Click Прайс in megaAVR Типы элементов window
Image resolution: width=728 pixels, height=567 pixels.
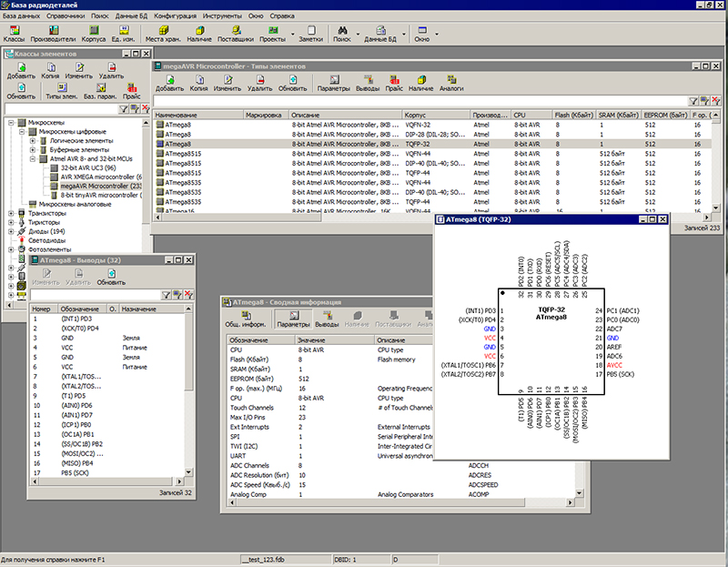tap(394, 84)
